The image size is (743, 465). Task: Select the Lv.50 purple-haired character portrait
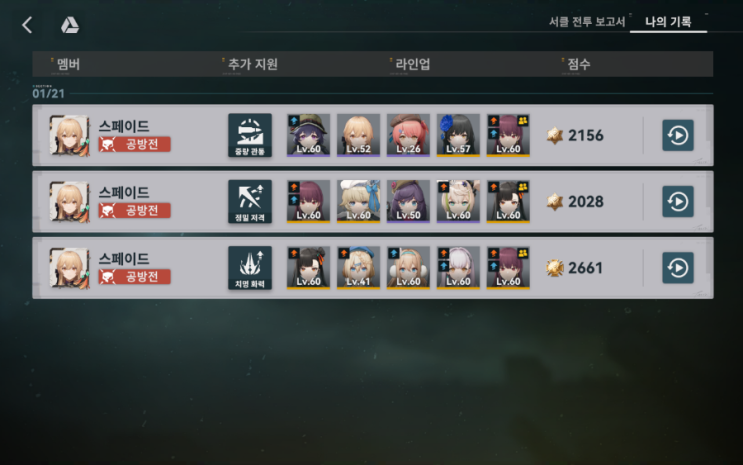[408, 201]
